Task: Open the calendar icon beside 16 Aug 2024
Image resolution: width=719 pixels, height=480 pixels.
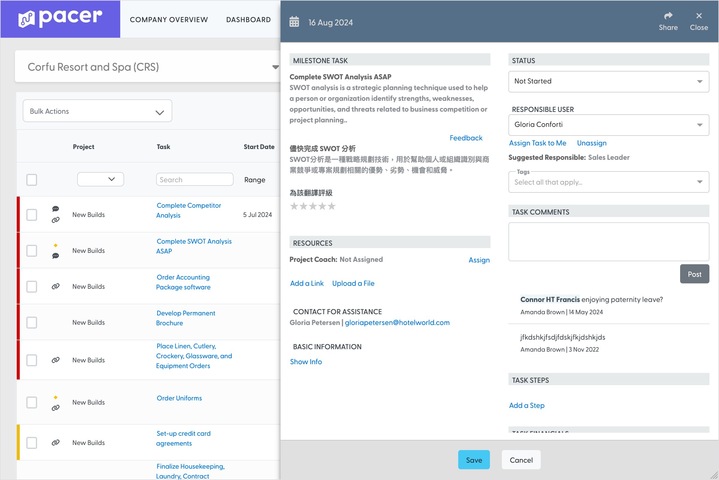Action: coord(294,22)
